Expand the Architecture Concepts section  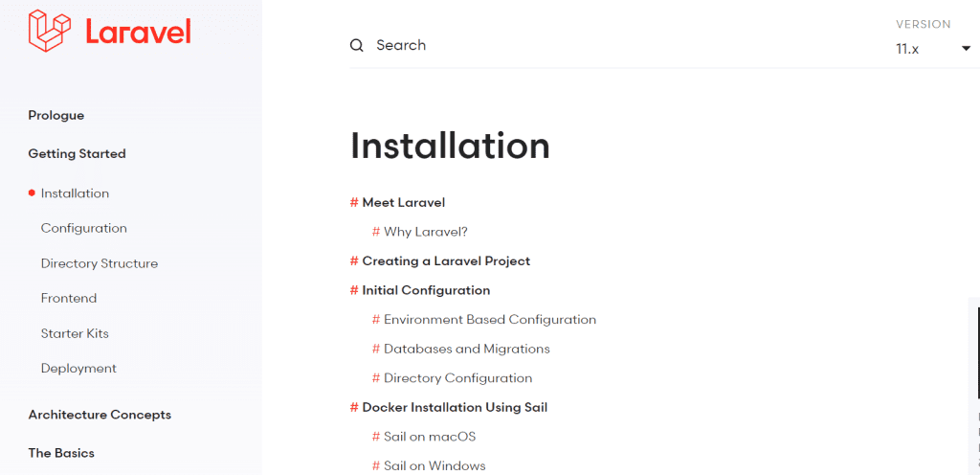click(x=100, y=415)
